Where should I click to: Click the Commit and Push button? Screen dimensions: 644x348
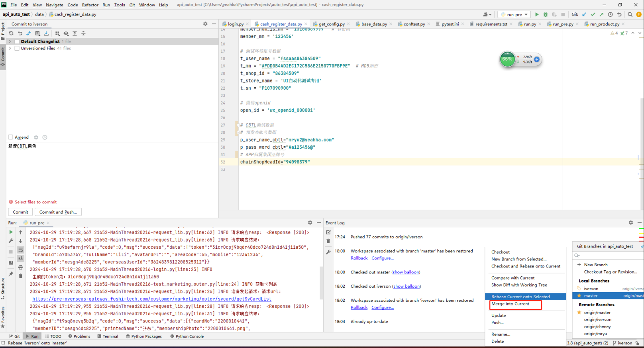pyautogui.click(x=58, y=212)
